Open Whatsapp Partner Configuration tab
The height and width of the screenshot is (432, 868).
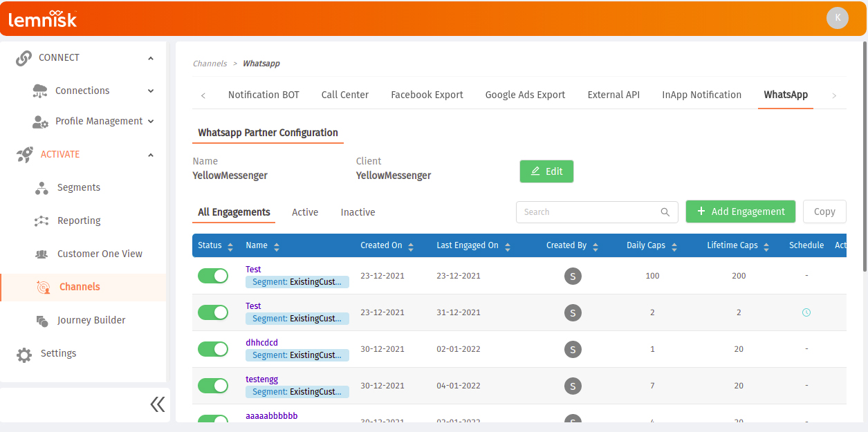pyautogui.click(x=268, y=133)
